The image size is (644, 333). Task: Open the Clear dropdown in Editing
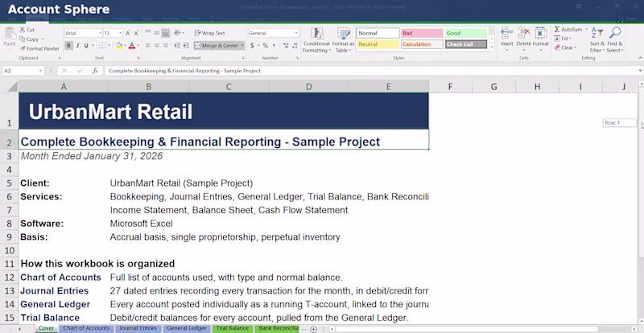point(566,47)
